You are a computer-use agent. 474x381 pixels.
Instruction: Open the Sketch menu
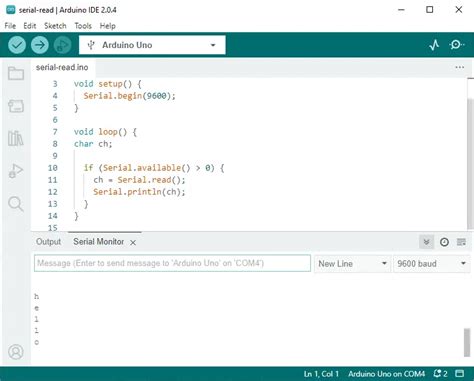point(55,26)
